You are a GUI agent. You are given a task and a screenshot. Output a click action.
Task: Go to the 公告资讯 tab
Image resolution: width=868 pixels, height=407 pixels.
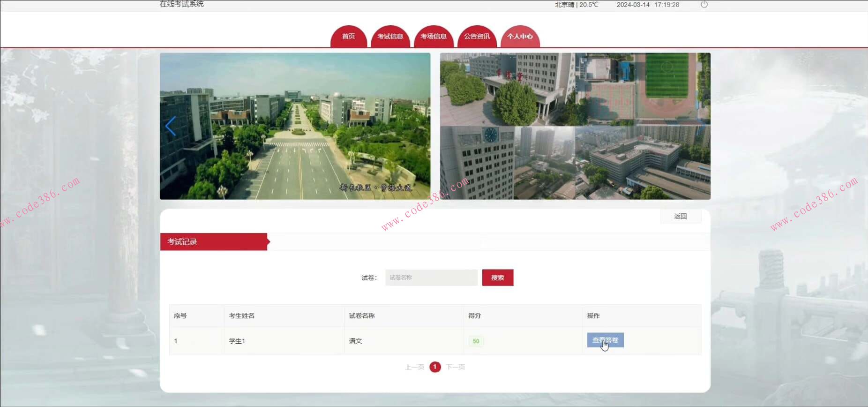click(477, 37)
